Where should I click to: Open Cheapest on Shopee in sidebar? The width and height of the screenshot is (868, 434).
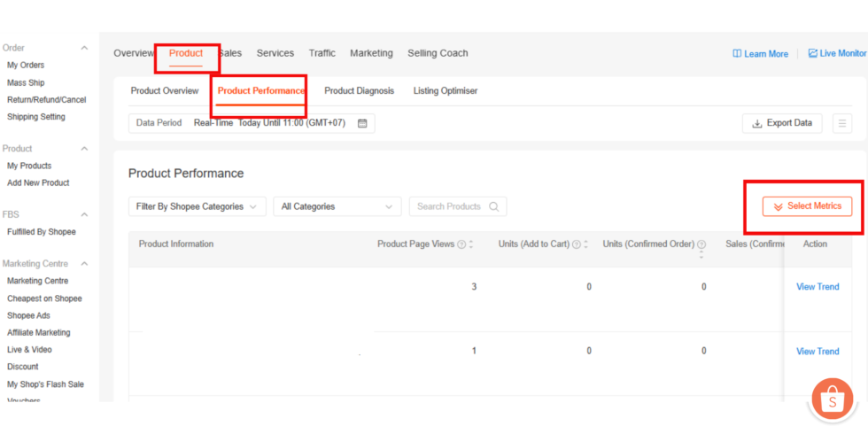click(44, 299)
